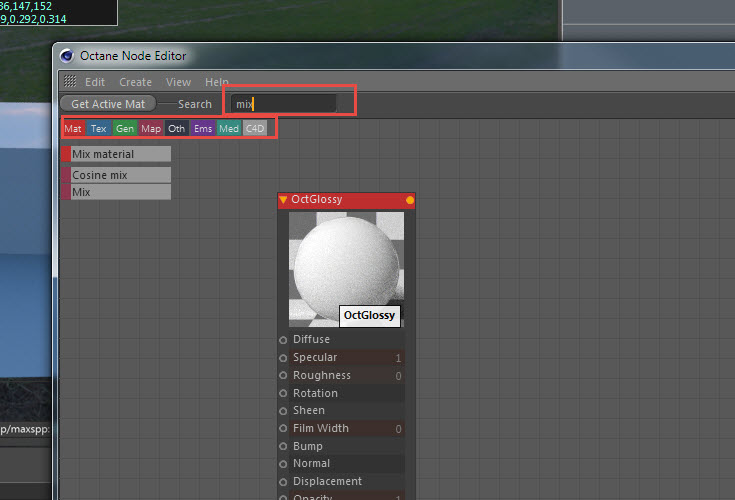Click the red color tag beside Mix material

click(66, 154)
